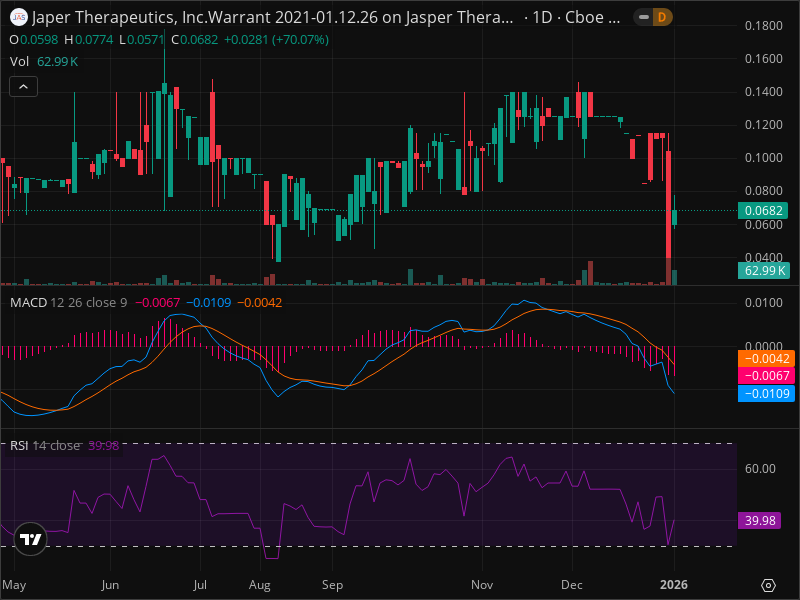Select the MACD 12 26 close 9 legend
Viewport: 800px width, 600px height.
coord(69,303)
